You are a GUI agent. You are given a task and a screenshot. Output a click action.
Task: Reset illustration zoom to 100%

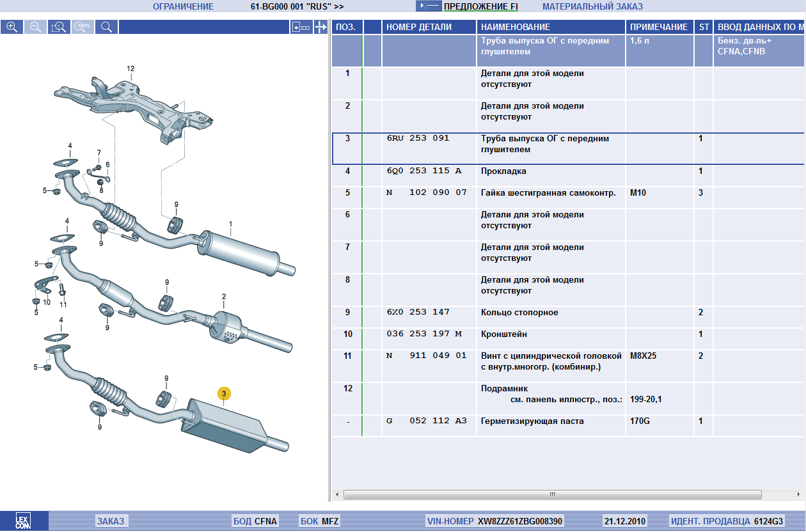[83, 27]
